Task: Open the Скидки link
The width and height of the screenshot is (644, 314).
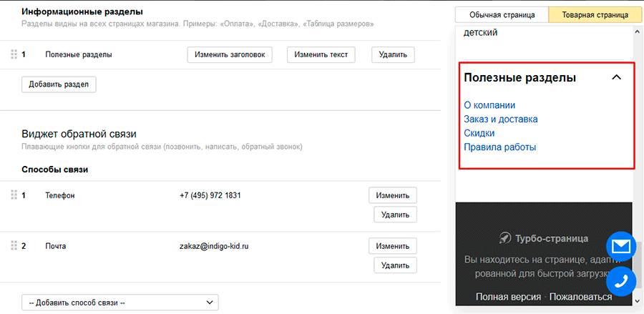Action: pyautogui.click(x=479, y=133)
